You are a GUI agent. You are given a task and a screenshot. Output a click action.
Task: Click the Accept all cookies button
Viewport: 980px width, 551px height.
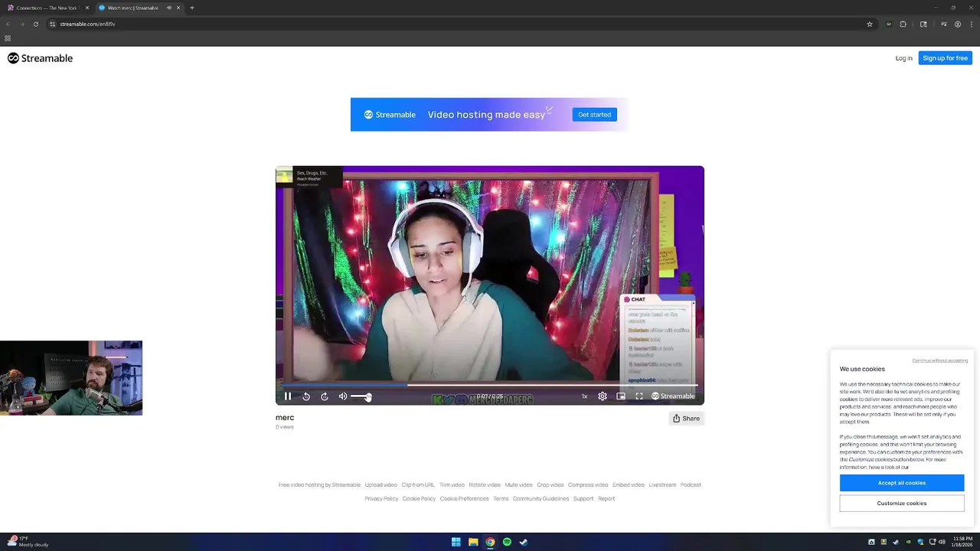tap(901, 482)
